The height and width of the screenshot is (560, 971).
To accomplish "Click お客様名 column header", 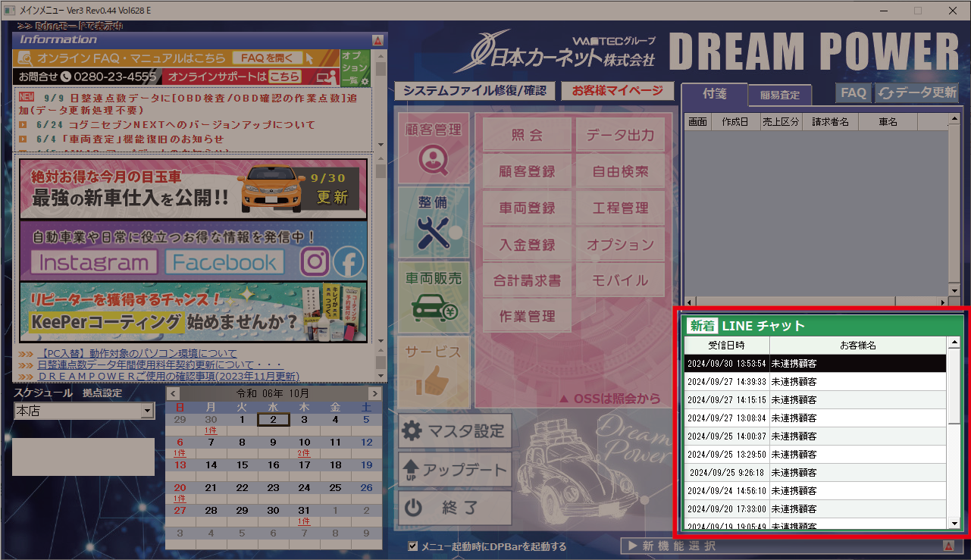I will [x=858, y=346].
